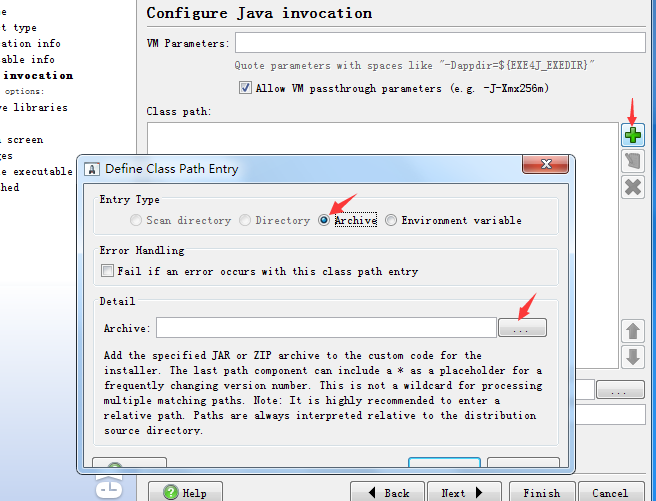The height and width of the screenshot is (501, 656).
Task: Toggle Allow VM passthrough parameters checkbox
Action: pos(246,88)
